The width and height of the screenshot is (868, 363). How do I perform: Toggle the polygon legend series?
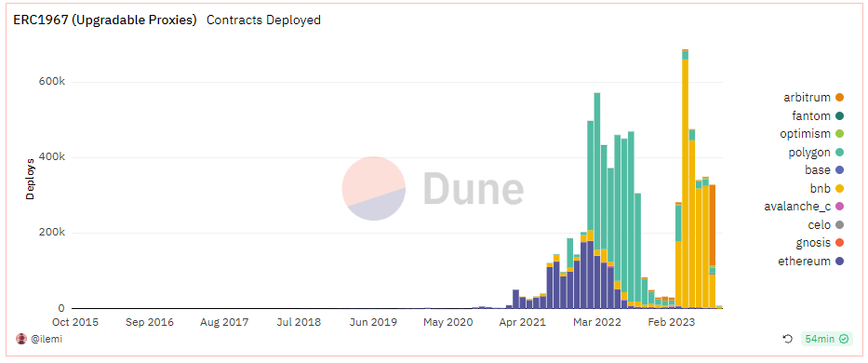(816, 152)
